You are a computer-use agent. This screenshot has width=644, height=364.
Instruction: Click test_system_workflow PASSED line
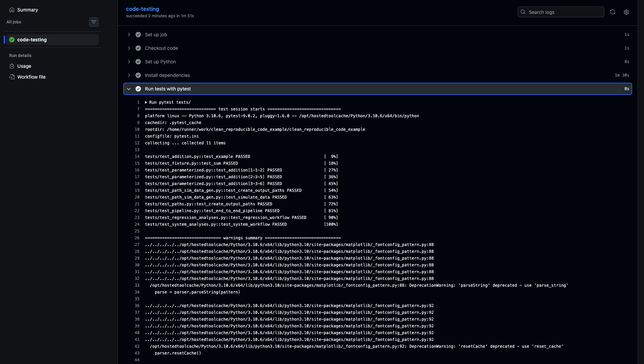216,224
